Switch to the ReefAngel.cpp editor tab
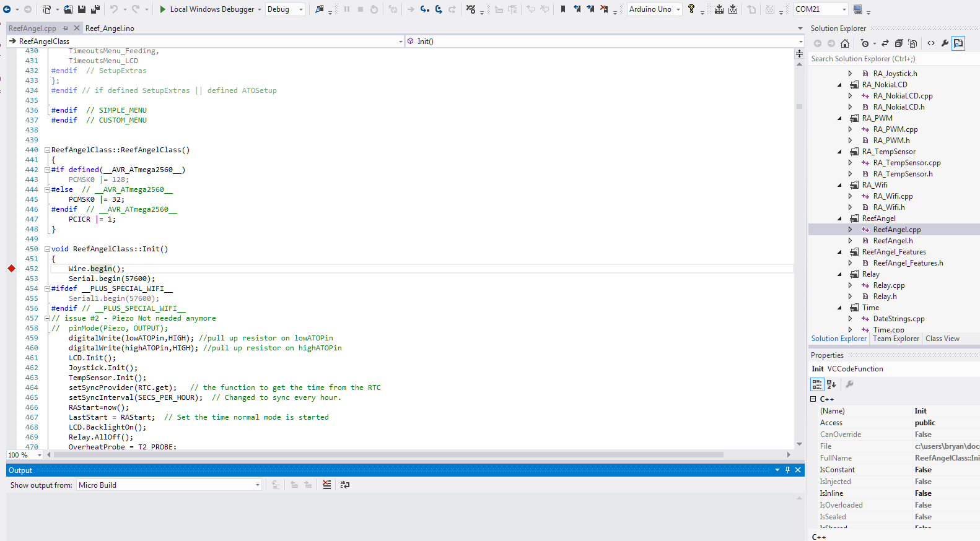The width and height of the screenshot is (980, 541). pos(32,28)
